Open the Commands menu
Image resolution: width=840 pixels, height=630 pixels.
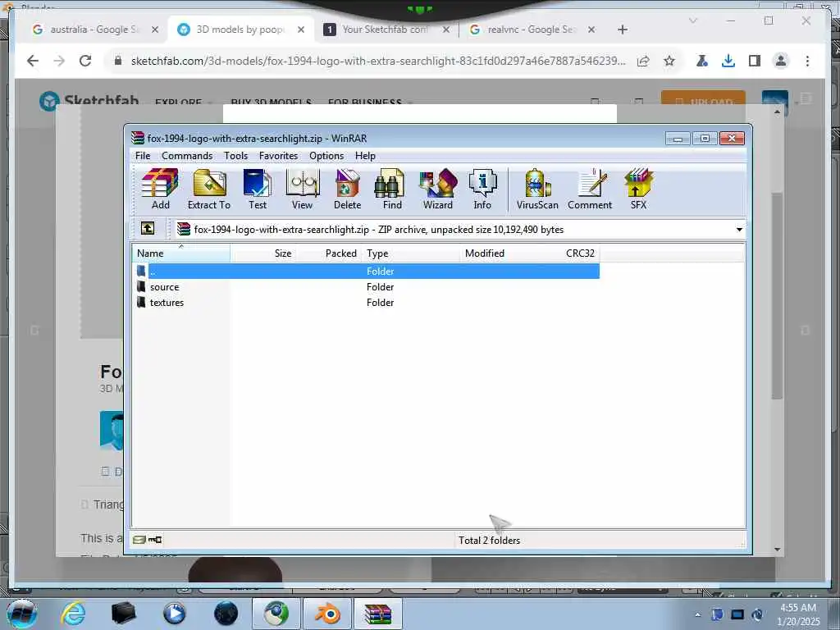click(x=187, y=156)
